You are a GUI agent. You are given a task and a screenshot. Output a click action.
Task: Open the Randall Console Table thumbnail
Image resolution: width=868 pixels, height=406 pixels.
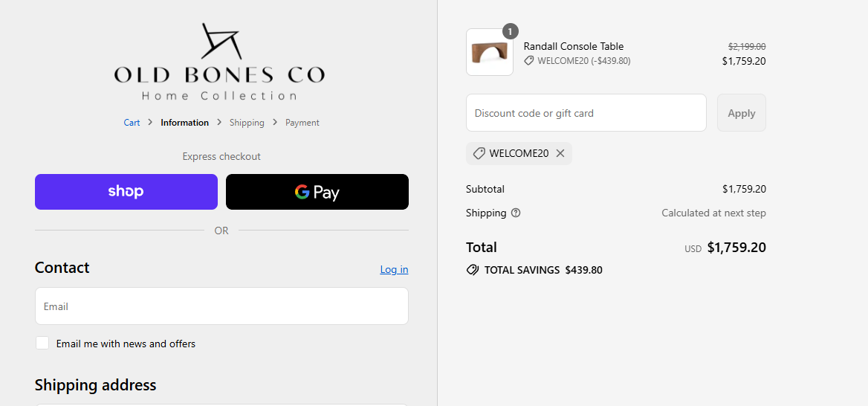click(x=489, y=52)
